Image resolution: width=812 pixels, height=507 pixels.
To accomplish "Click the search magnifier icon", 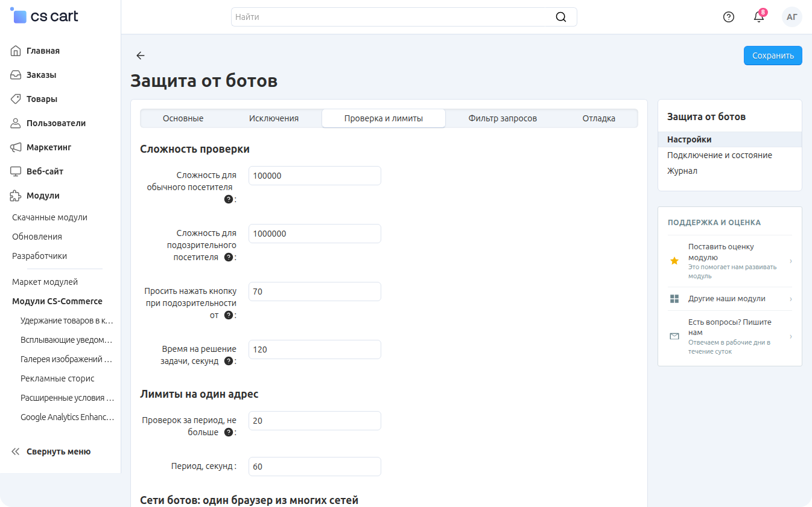I will [x=561, y=17].
